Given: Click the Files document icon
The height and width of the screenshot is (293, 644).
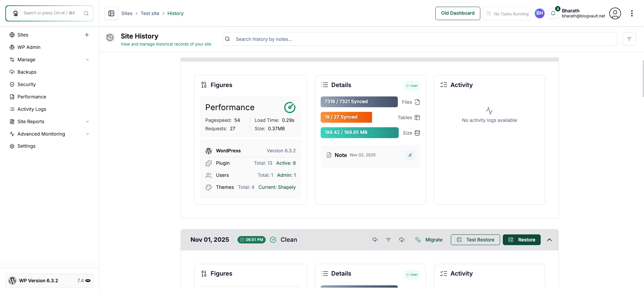Looking at the screenshot, I should pyautogui.click(x=417, y=102).
